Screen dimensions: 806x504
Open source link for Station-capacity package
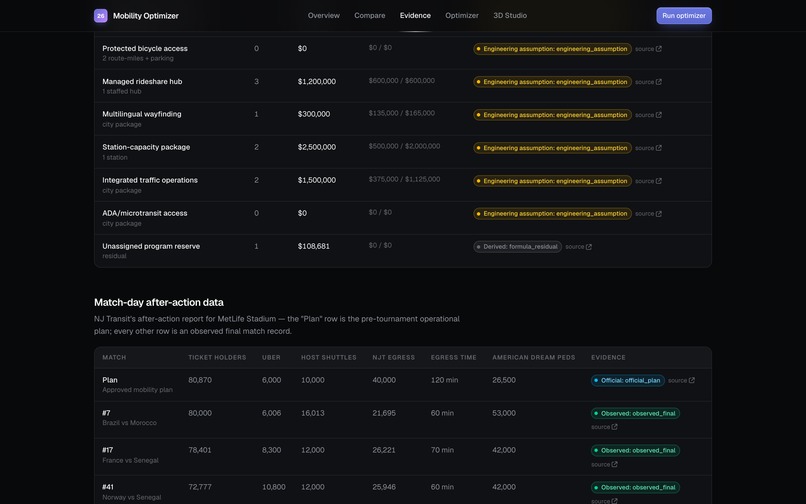click(x=648, y=148)
